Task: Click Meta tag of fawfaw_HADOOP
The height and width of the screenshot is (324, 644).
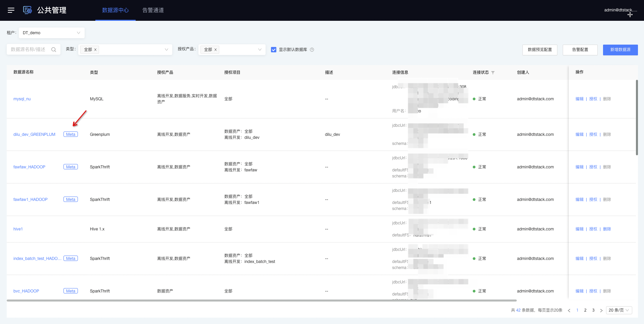Action: tap(71, 167)
